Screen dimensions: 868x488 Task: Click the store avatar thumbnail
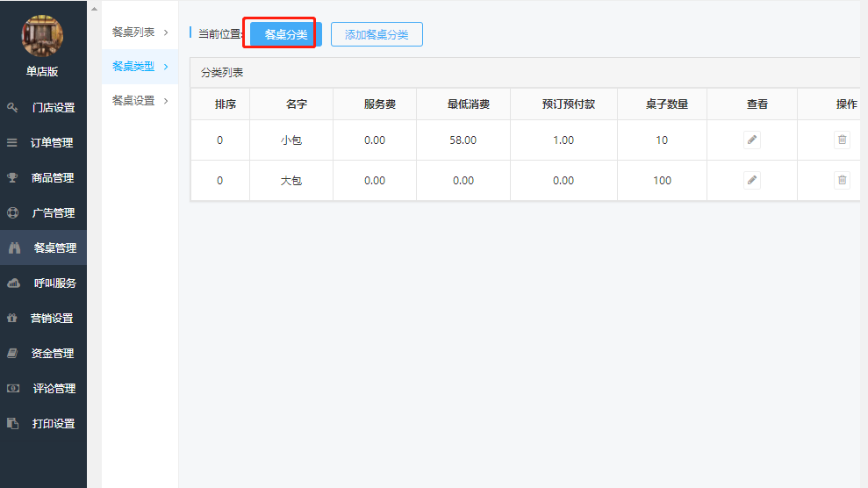[42, 36]
